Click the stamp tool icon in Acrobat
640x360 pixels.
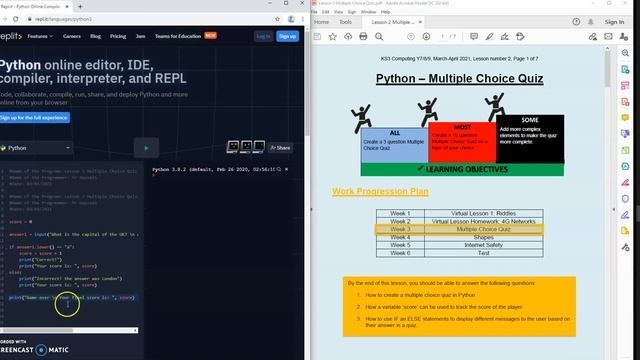coord(520,37)
